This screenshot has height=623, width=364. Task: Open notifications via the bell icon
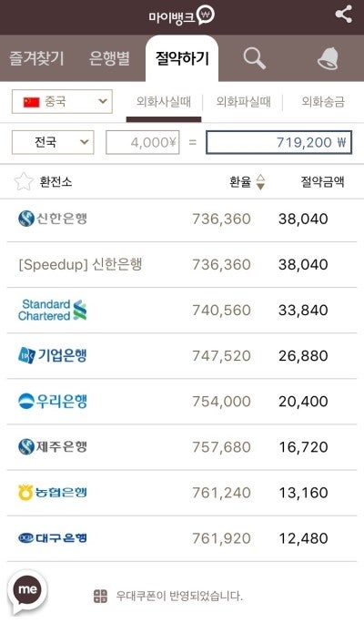[329, 59]
